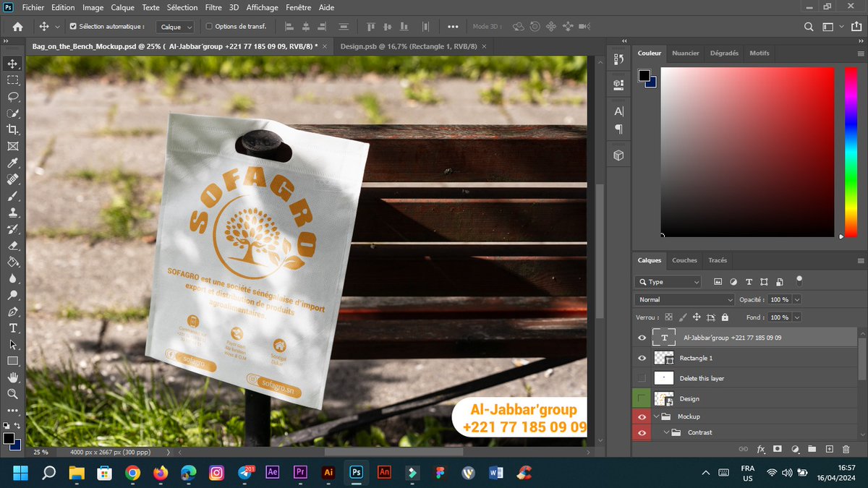868x488 pixels.
Task: Create a new layer group folder icon
Action: coord(812,449)
